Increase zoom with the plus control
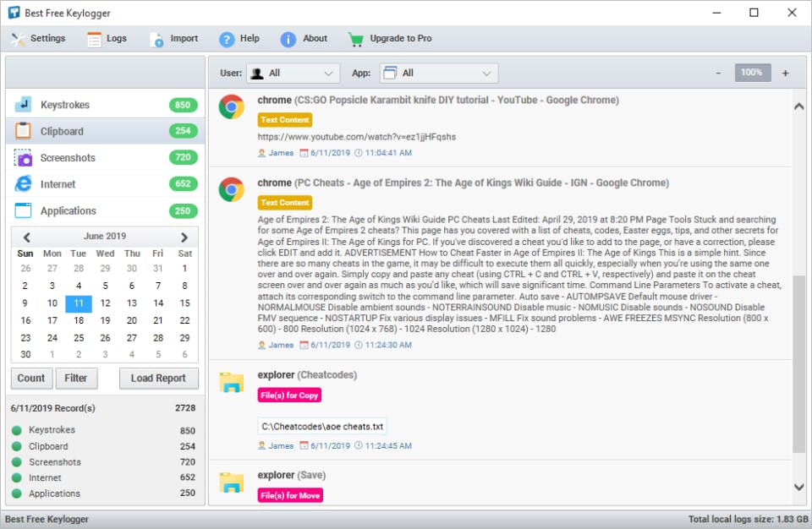Viewport: 812px width, 529px height. (785, 73)
